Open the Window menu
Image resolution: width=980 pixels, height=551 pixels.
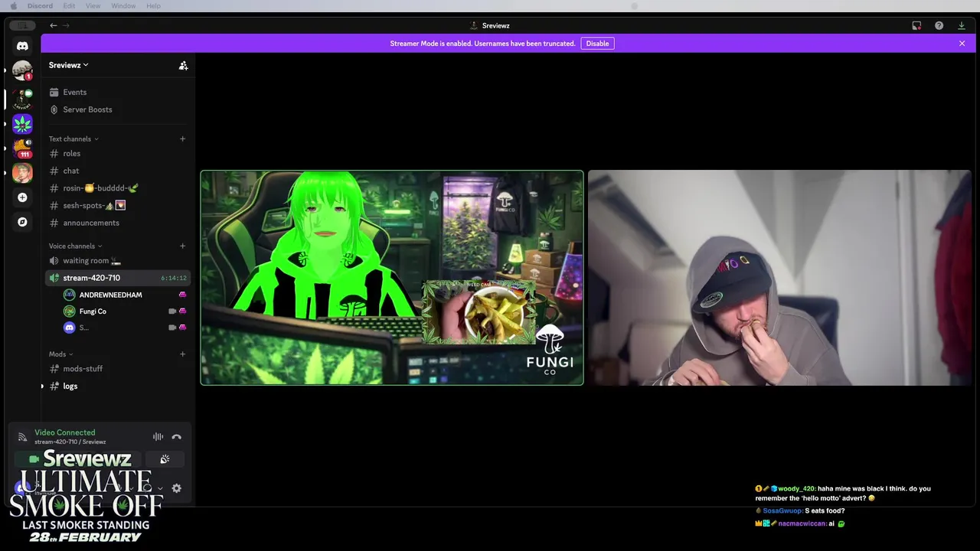coord(123,6)
